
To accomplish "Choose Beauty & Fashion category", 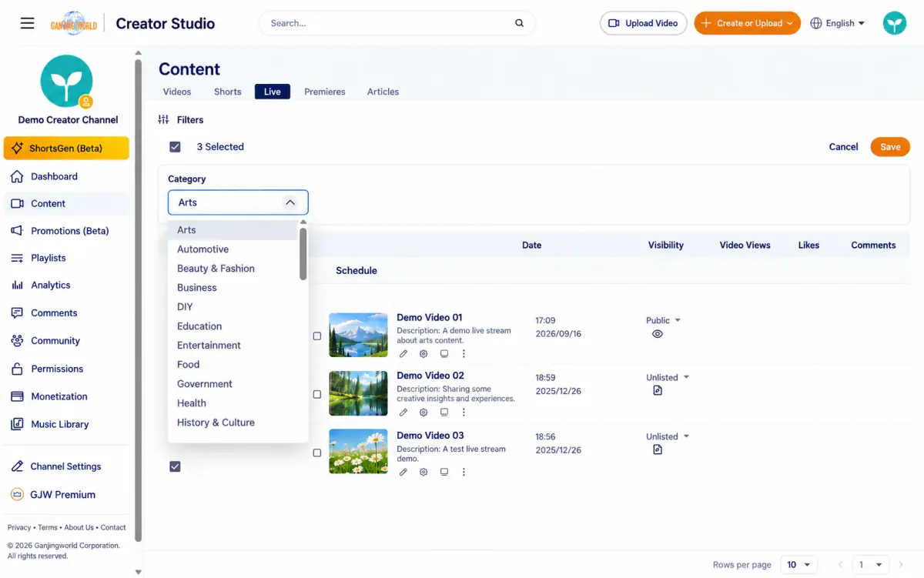I will (233, 269).
